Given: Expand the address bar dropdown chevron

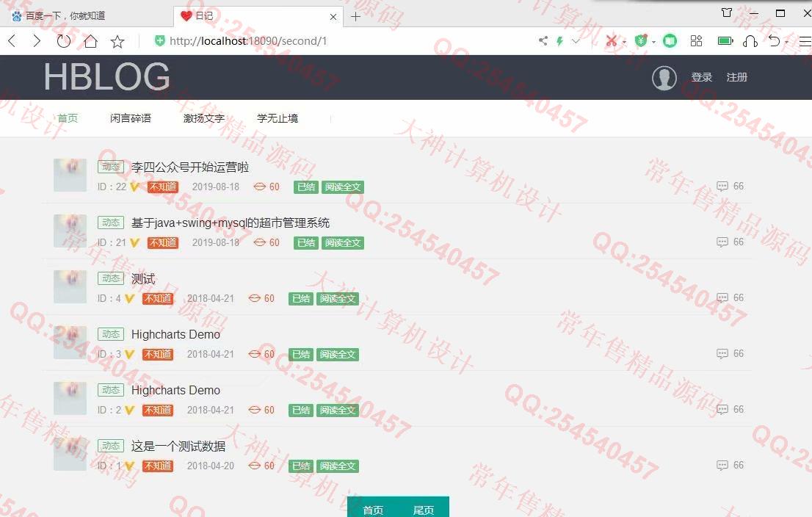Looking at the screenshot, I should pyautogui.click(x=576, y=41).
